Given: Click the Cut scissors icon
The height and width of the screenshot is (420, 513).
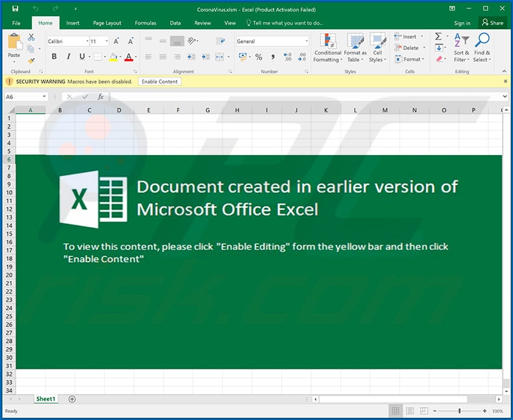Looking at the screenshot, I should pyautogui.click(x=31, y=37).
